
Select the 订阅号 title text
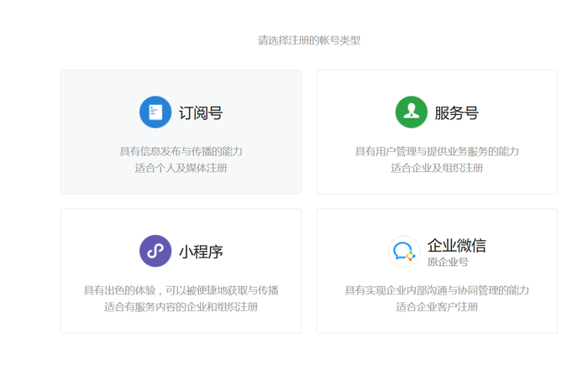pos(201,112)
